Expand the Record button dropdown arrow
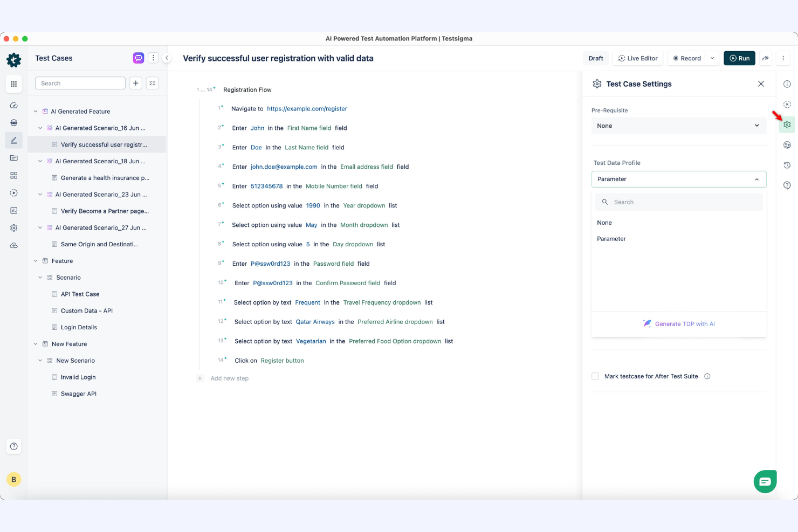 point(712,58)
